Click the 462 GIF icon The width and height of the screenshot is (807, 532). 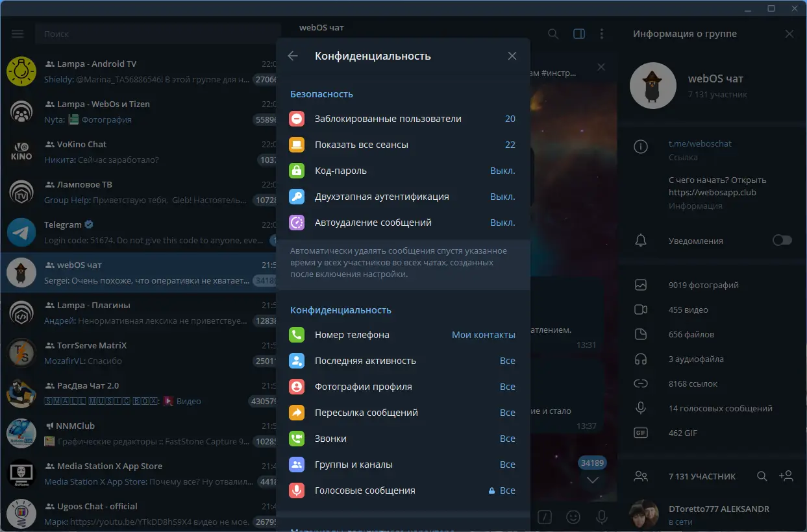[641, 433]
